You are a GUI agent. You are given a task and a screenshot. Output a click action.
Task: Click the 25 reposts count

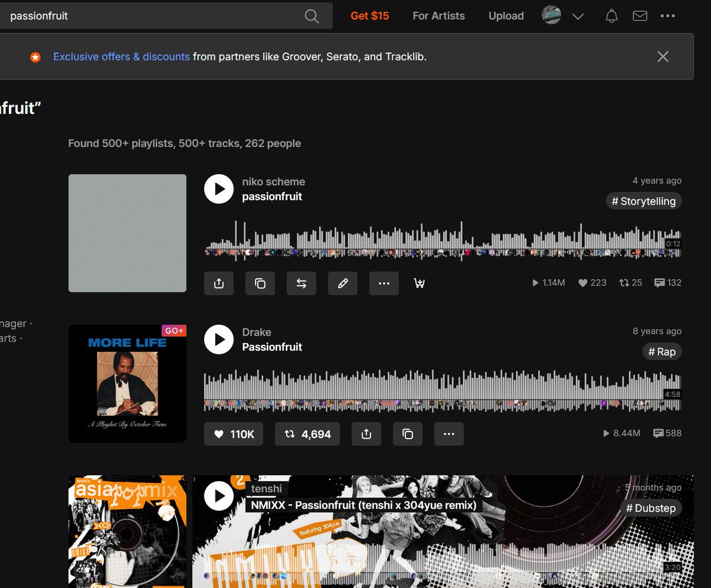pyautogui.click(x=630, y=283)
